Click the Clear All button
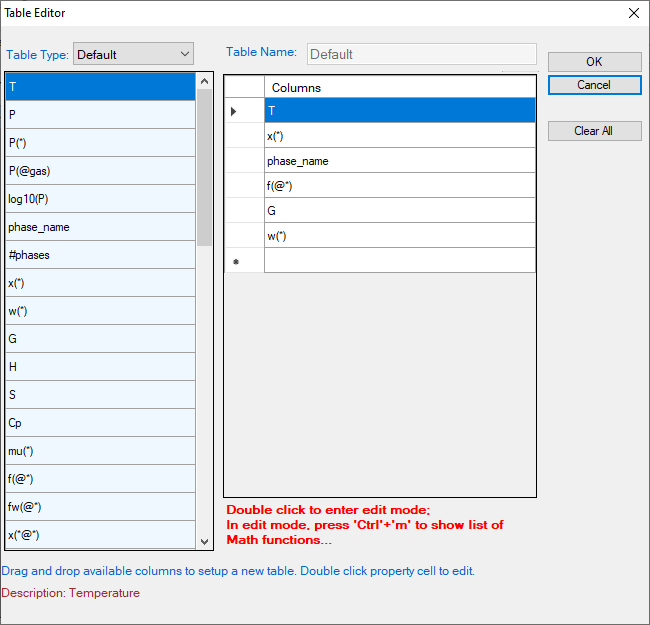The height and width of the screenshot is (625, 650). pos(594,131)
